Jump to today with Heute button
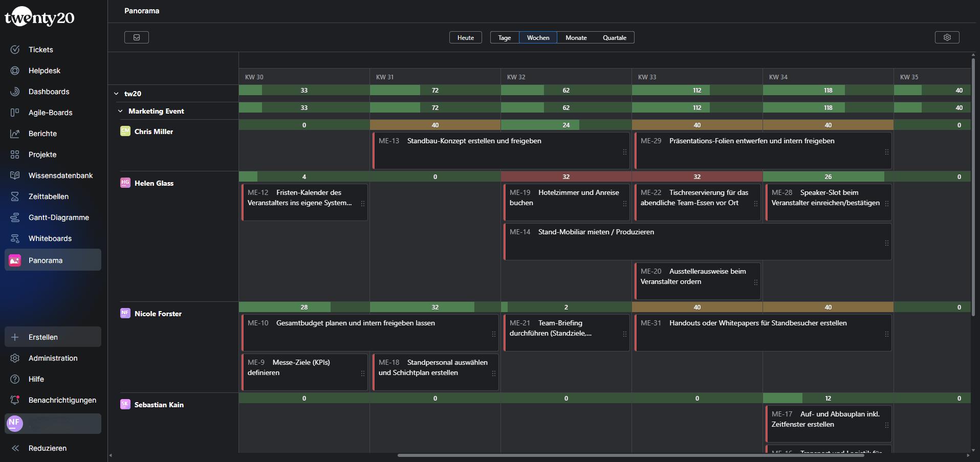The image size is (980, 462). [466, 37]
